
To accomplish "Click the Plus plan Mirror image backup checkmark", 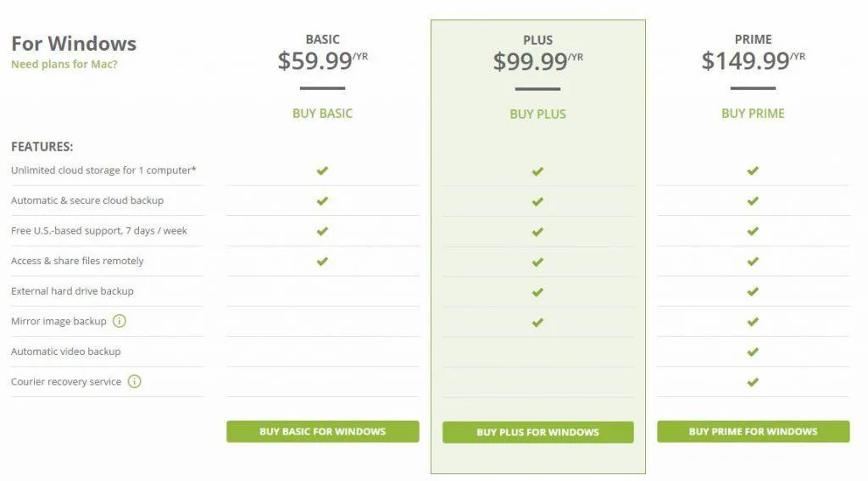I will tap(537, 322).
